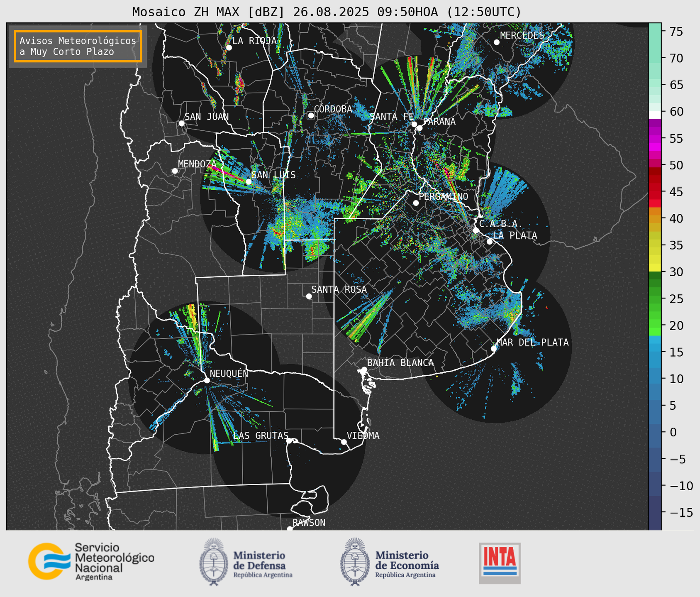Click the 75 dBZ colorbar tick label
The image size is (700, 597).
[676, 32]
